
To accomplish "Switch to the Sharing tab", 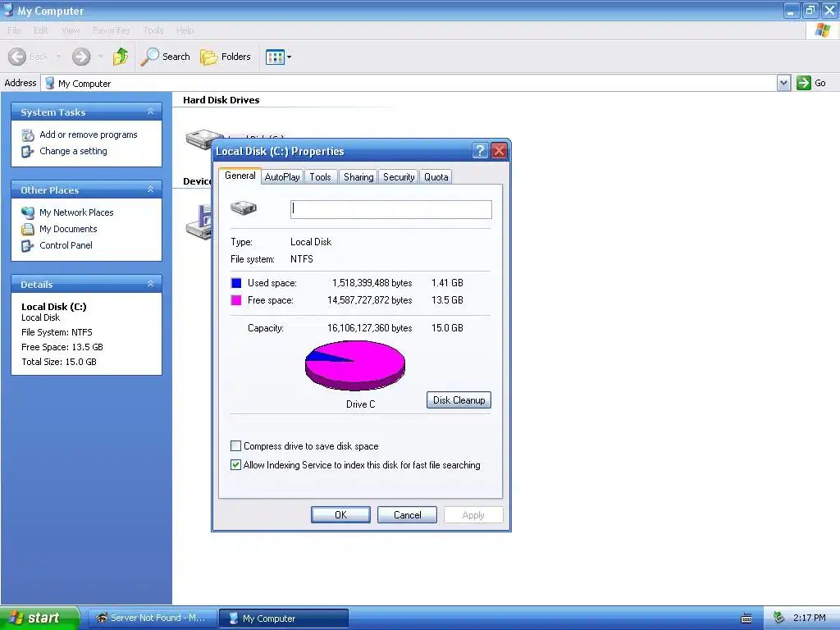I will [x=358, y=177].
